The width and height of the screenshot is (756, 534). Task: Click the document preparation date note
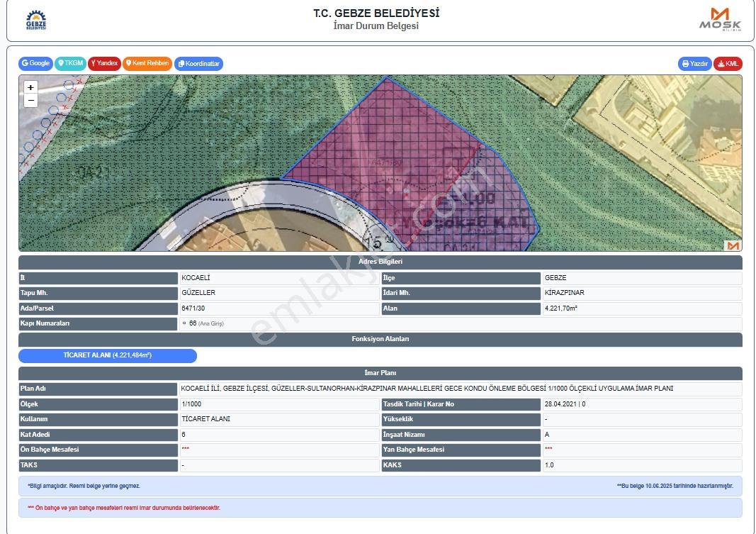pyautogui.click(x=675, y=486)
